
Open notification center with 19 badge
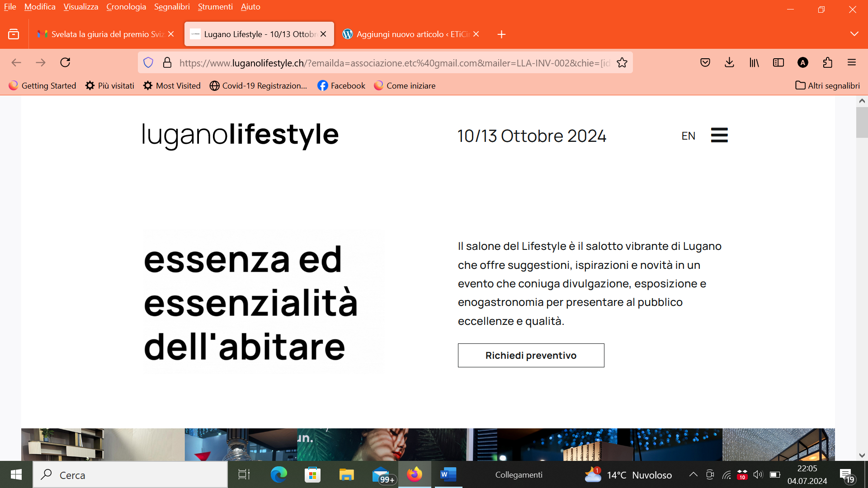(847, 475)
